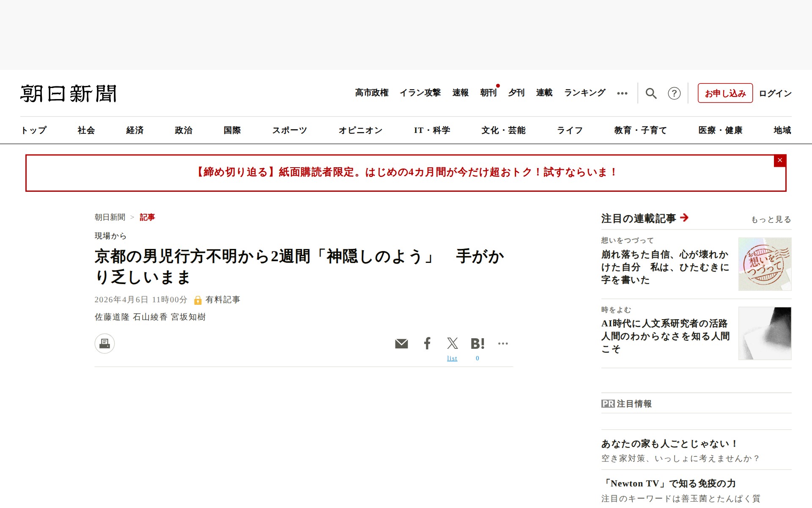Viewport: 812px width, 508px height.
Task: Open 文化・芸能 navigation item
Action: click(503, 130)
